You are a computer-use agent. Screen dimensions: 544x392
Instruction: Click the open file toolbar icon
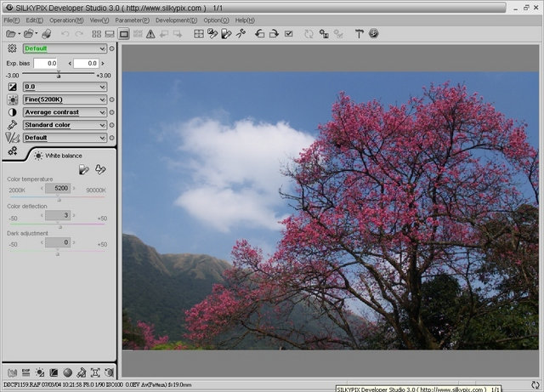11,34
